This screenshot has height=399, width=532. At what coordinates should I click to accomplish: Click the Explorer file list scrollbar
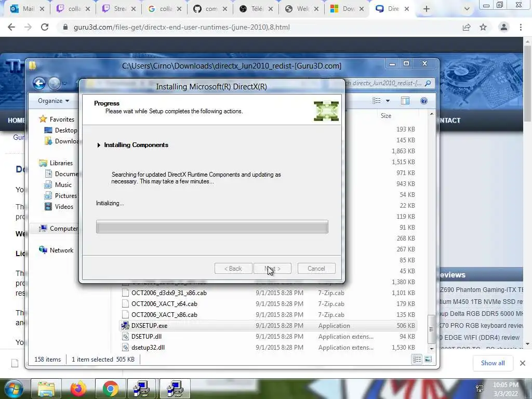tap(431, 329)
